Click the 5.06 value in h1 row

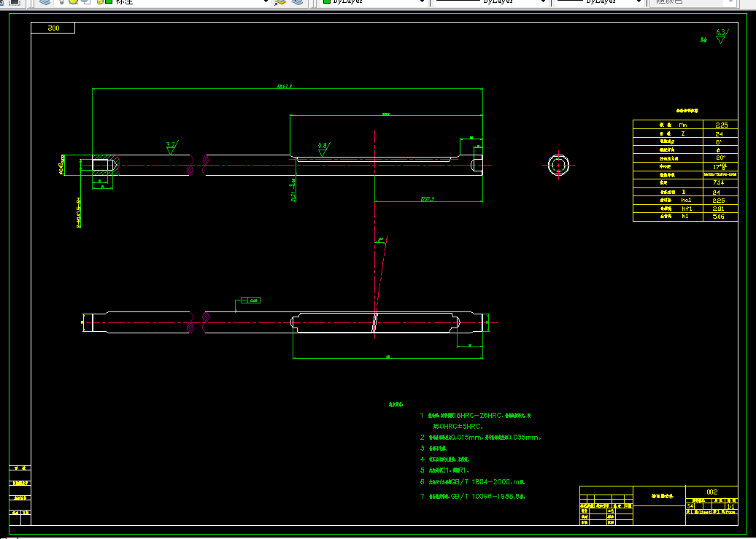718,217
